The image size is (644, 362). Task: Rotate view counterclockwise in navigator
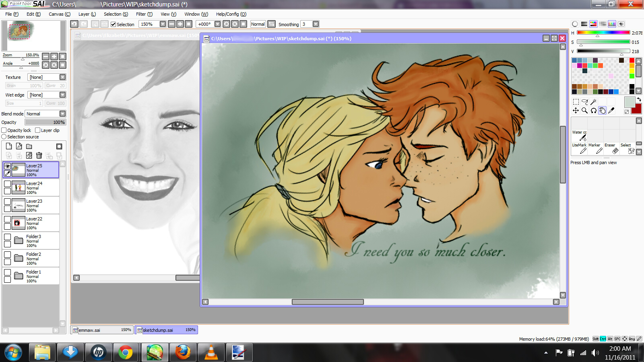[x=45, y=65]
